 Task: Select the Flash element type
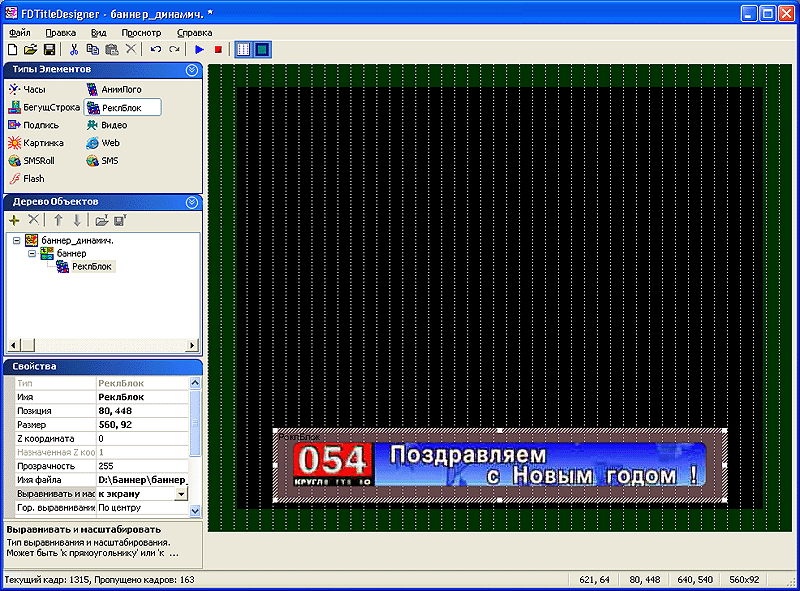pos(27,179)
